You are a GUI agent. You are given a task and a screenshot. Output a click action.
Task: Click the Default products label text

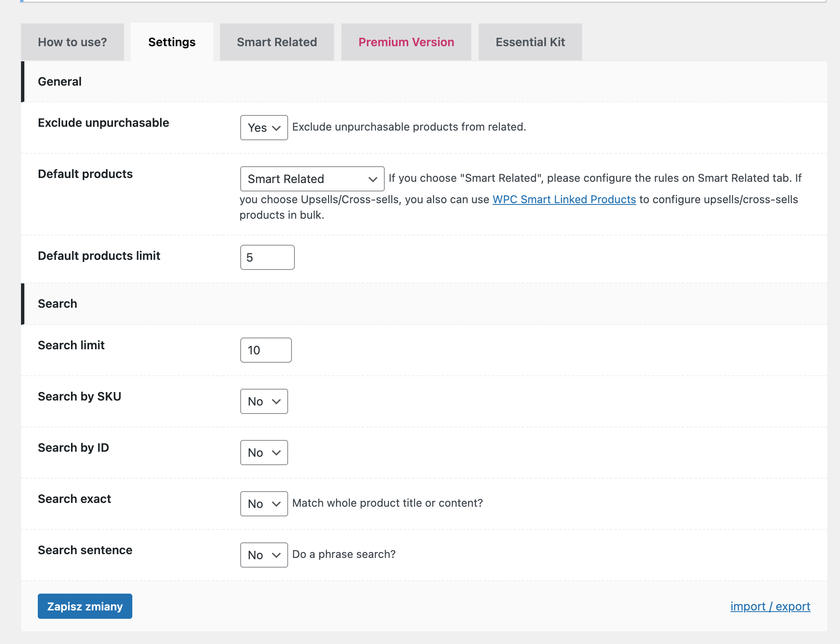click(x=85, y=174)
